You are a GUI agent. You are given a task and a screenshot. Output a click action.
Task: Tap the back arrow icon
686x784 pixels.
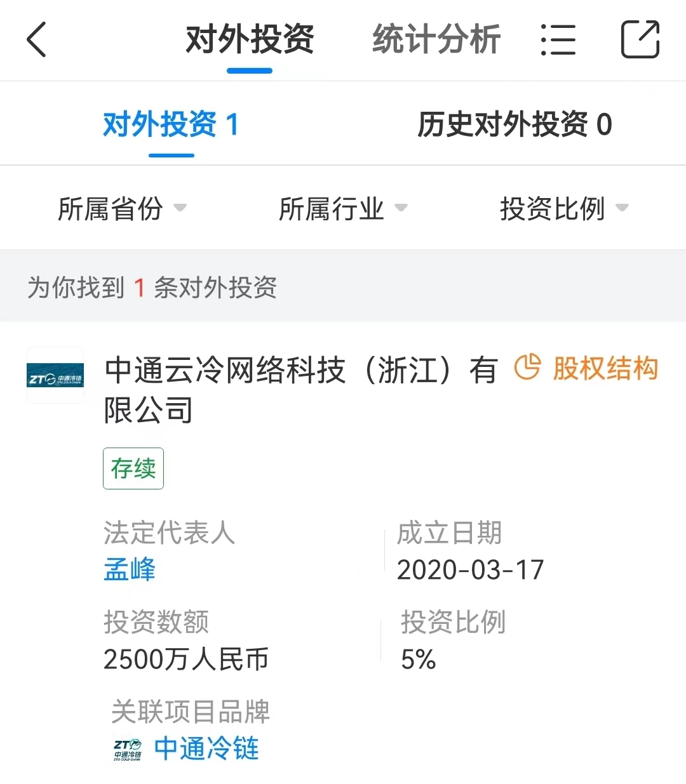coord(37,39)
